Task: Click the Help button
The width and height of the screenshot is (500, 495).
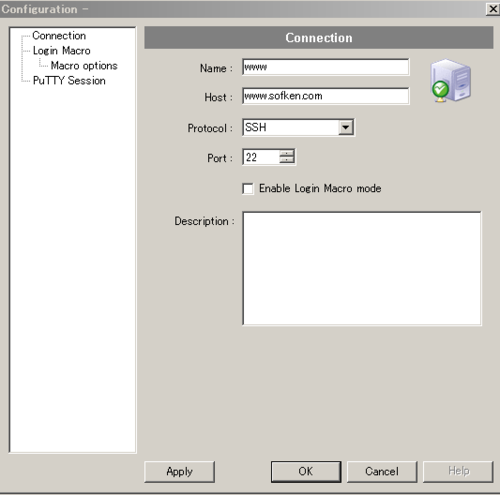Action: pyautogui.click(x=458, y=471)
